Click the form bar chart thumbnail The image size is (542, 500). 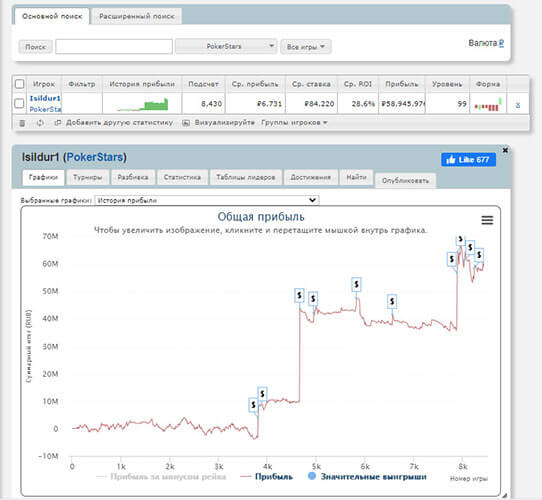point(488,104)
